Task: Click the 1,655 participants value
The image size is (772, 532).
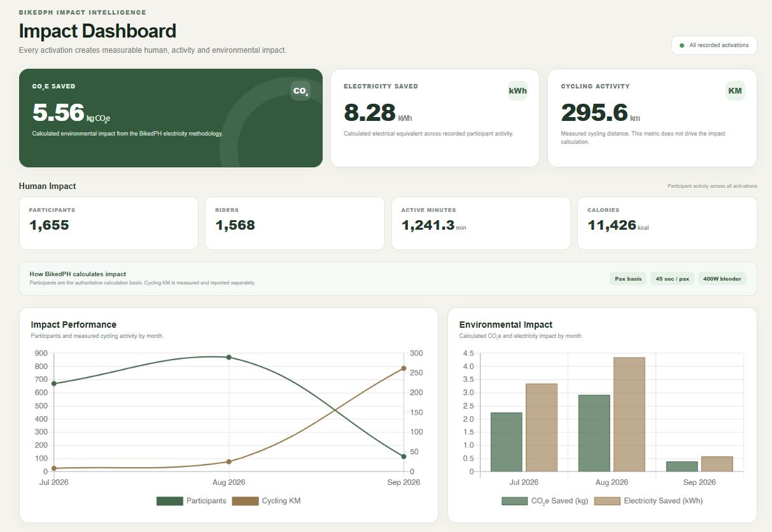Action: click(x=49, y=225)
